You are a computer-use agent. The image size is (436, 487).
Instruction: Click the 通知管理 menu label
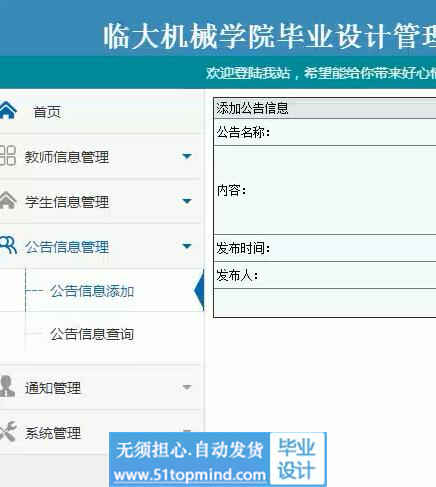point(53,388)
